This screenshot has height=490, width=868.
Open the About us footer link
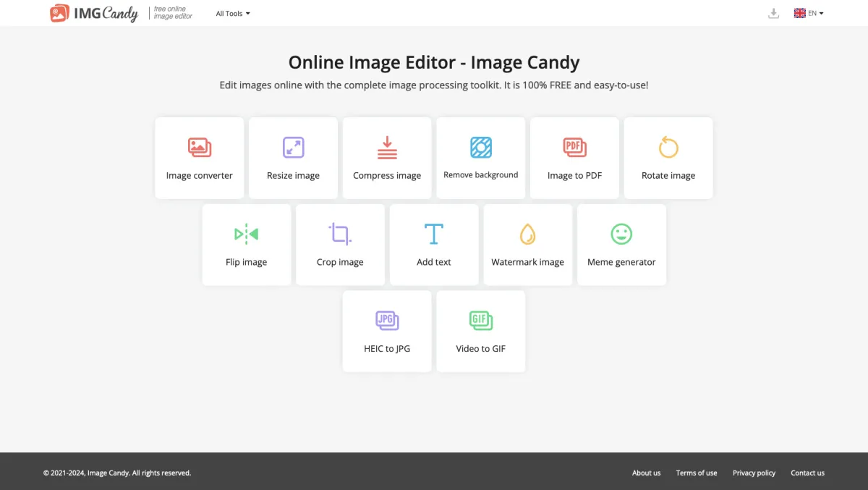click(x=646, y=473)
